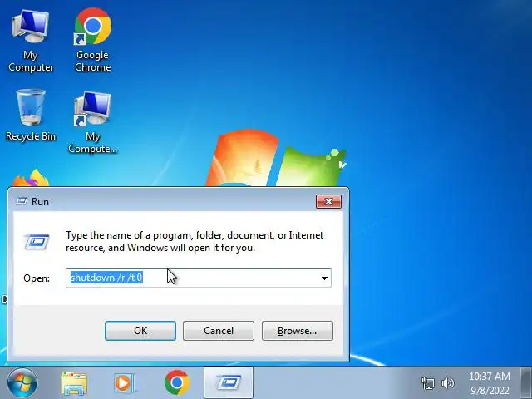Expand the Open field dropdown arrow
Viewport: 532px width, 399px height.
click(x=324, y=278)
